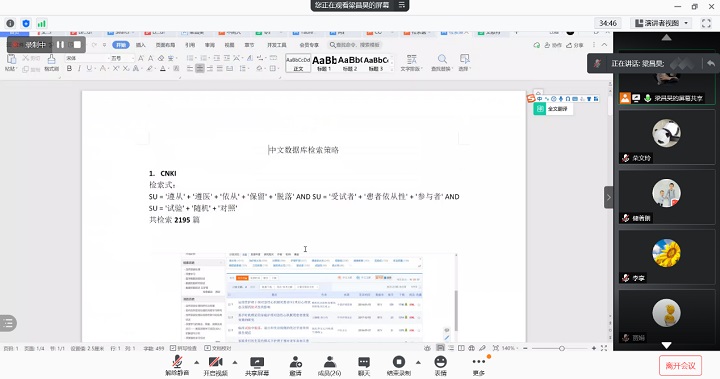This screenshot has height=379, width=720.
Task: Click the 更多 more options icon
Action: point(479,366)
